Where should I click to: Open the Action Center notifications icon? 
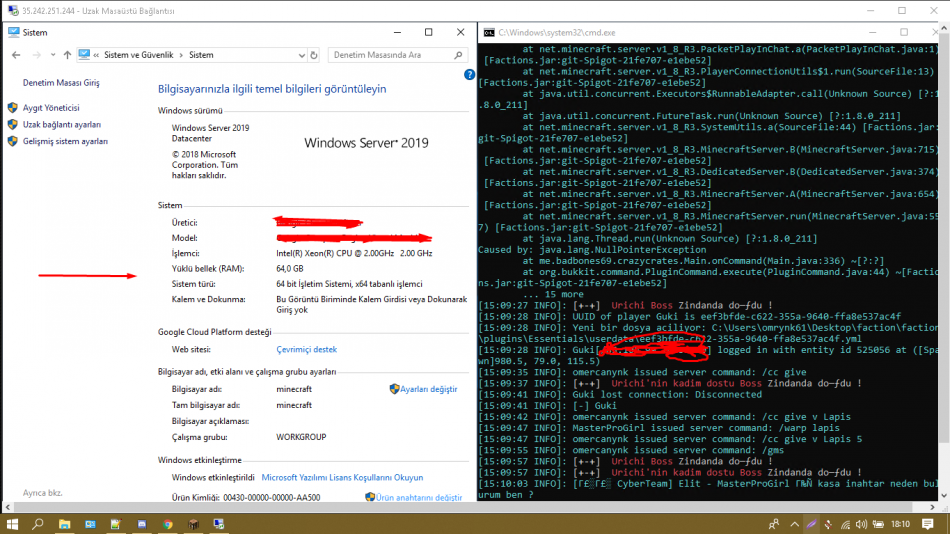(928, 524)
